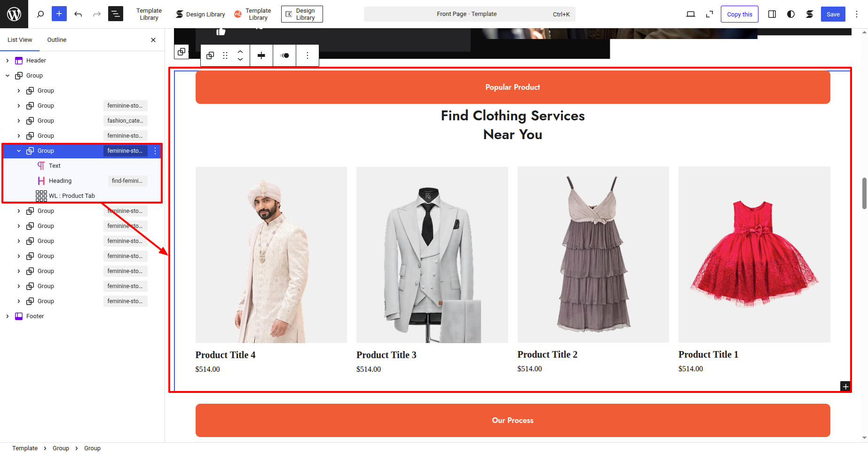The image size is (868, 454).
Task: Switch to the Outline tab
Action: click(x=56, y=40)
